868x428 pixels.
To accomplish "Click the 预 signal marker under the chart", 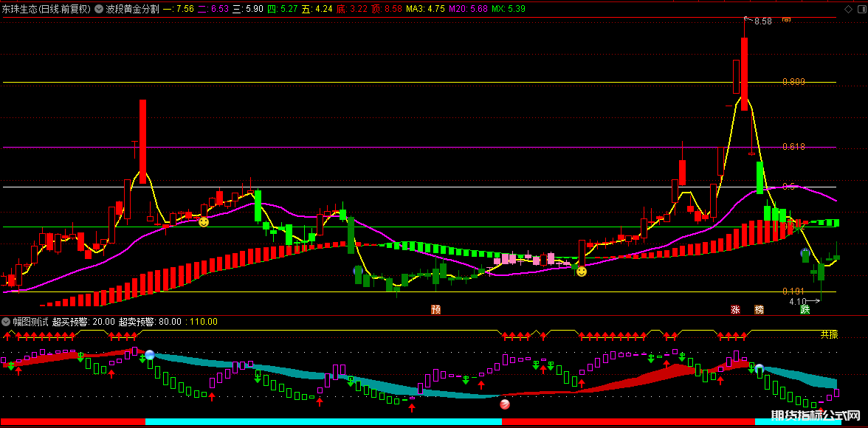I will coord(436,309).
